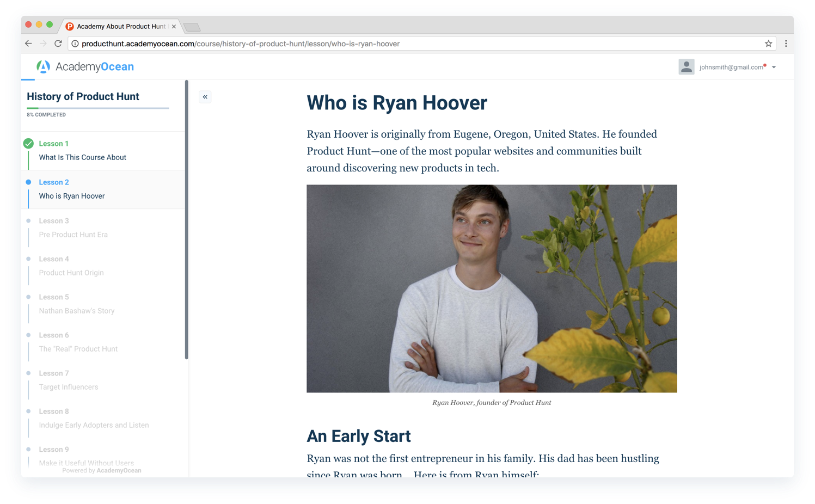The width and height of the screenshot is (815, 504).
Task: Select the Academy About Product Hunt tab
Action: tap(121, 26)
